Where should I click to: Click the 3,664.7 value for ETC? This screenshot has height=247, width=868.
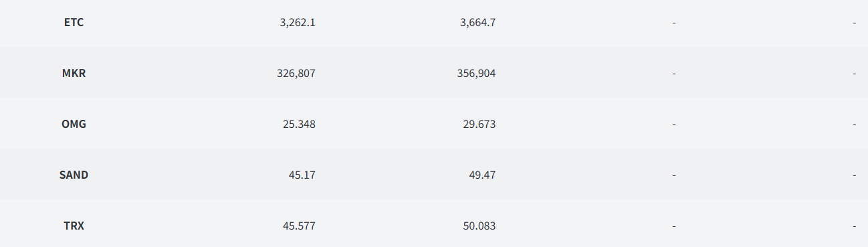tap(478, 22)
